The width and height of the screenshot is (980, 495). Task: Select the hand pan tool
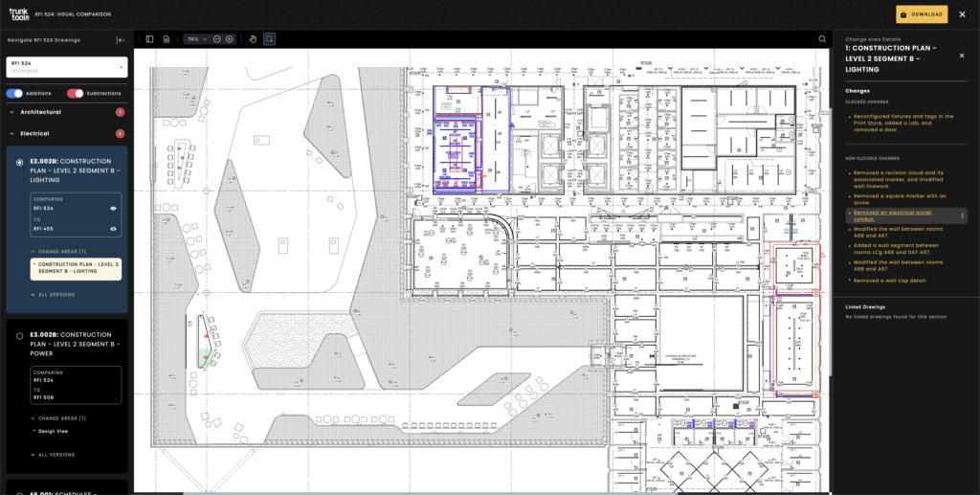click(x=253, y=39)
